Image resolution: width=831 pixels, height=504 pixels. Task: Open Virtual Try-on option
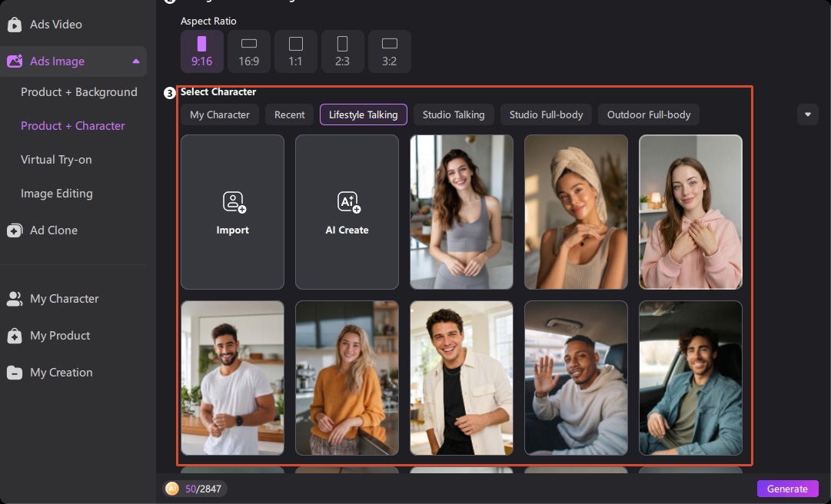(56, 160)
